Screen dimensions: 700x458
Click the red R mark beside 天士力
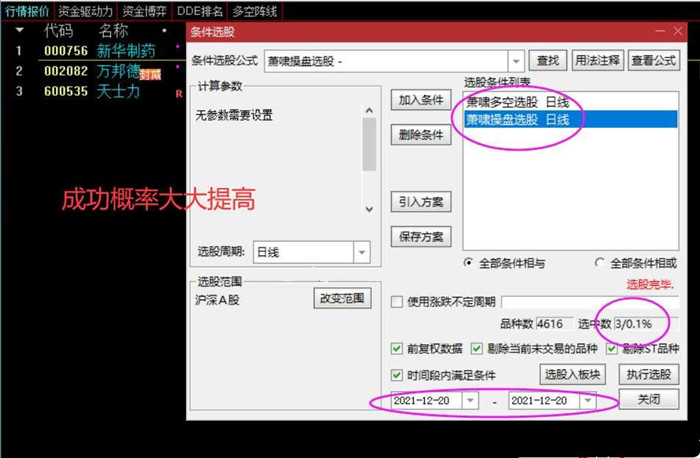click(179, 94)
